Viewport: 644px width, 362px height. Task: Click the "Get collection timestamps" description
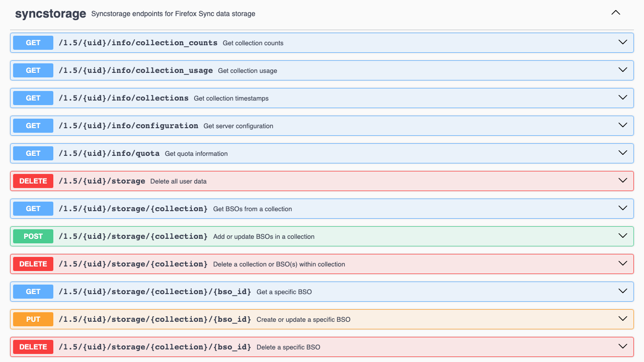point(231,99)
